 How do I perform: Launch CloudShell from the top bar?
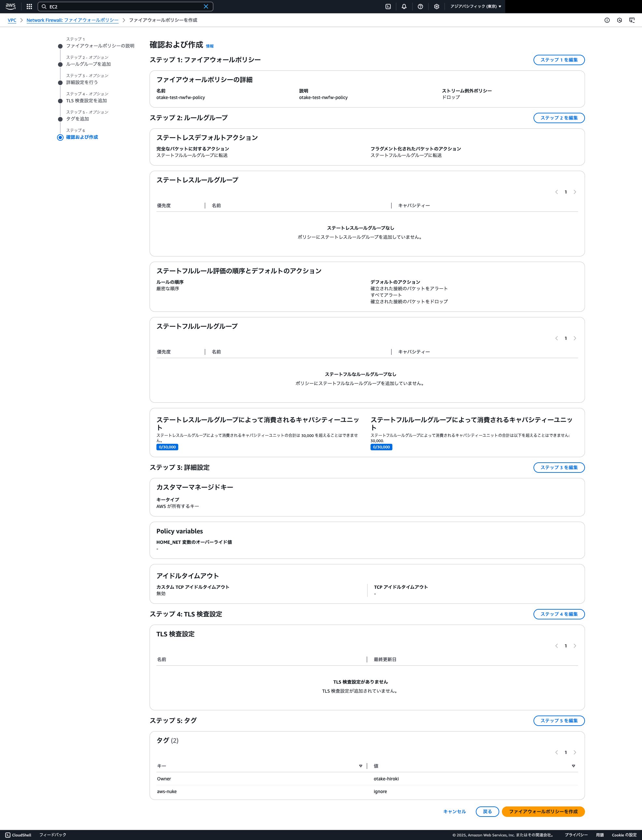[x=388, y=7]
